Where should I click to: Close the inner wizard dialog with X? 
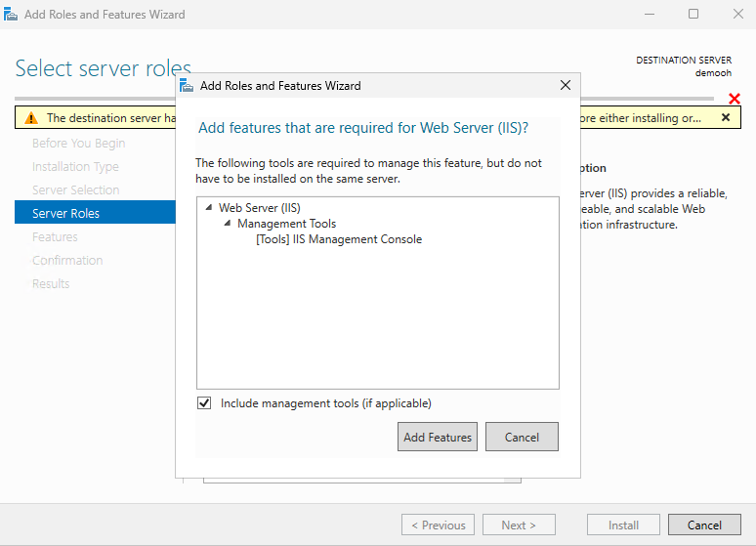566,85
